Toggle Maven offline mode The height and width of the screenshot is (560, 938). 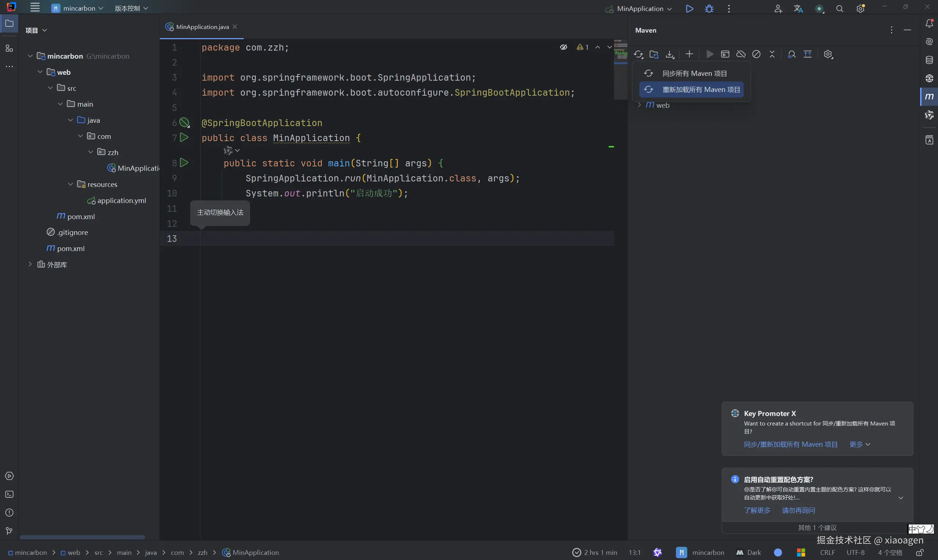(x=741, y=54)
